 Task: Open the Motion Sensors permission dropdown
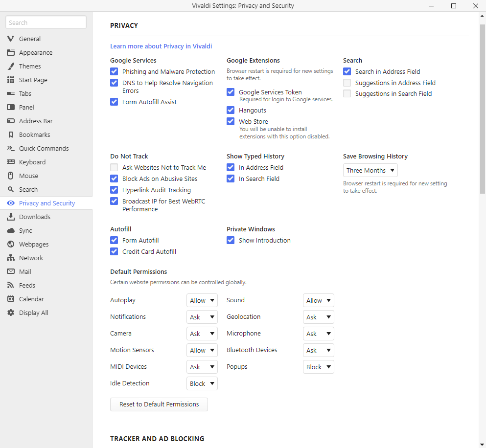pos(202,350)
